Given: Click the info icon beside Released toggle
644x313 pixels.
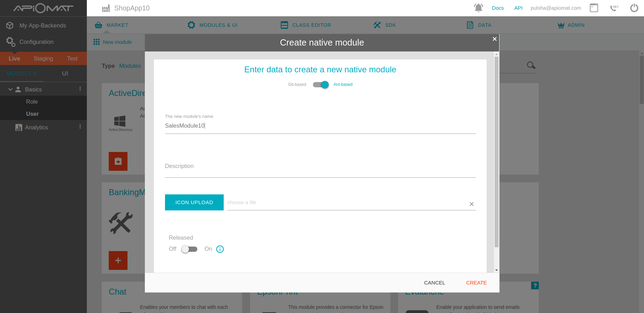Looking at the screenshot, I should (x=220, y=249).
